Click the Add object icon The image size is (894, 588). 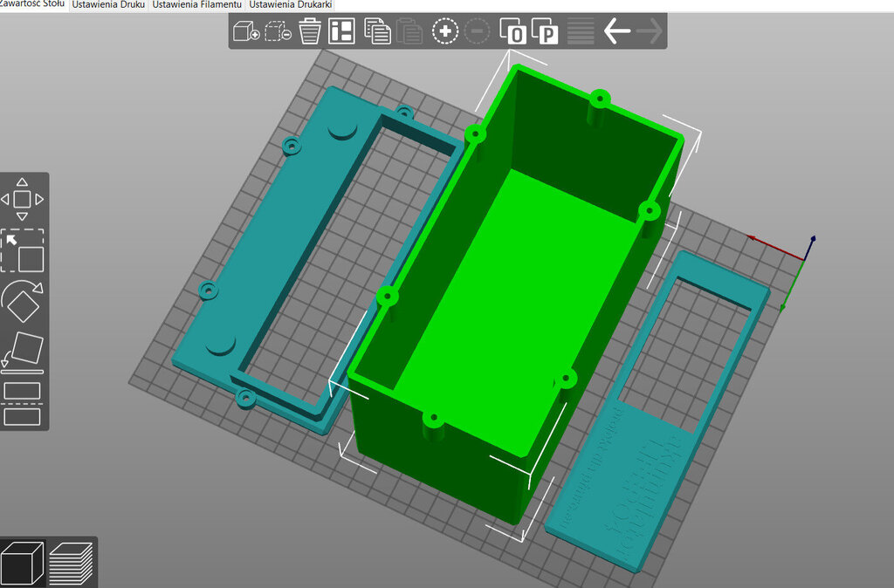pos(246,32)
